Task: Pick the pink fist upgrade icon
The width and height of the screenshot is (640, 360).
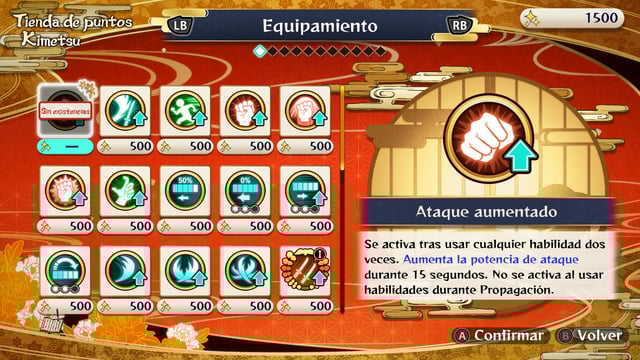Action: click(305, 111)
